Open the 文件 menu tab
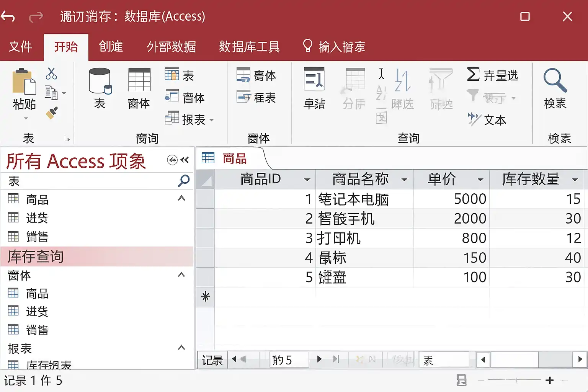This screenshot has height=392, width=588. 21,47
